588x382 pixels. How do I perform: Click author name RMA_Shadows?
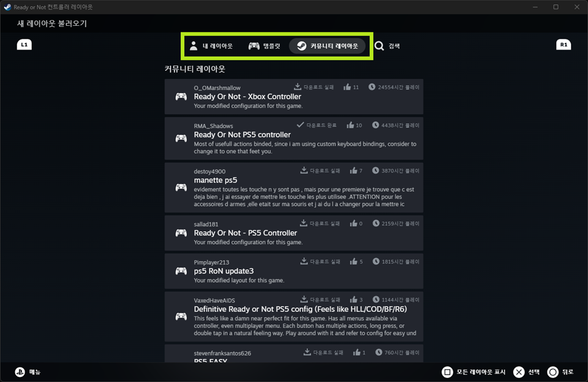coord(213,126)
